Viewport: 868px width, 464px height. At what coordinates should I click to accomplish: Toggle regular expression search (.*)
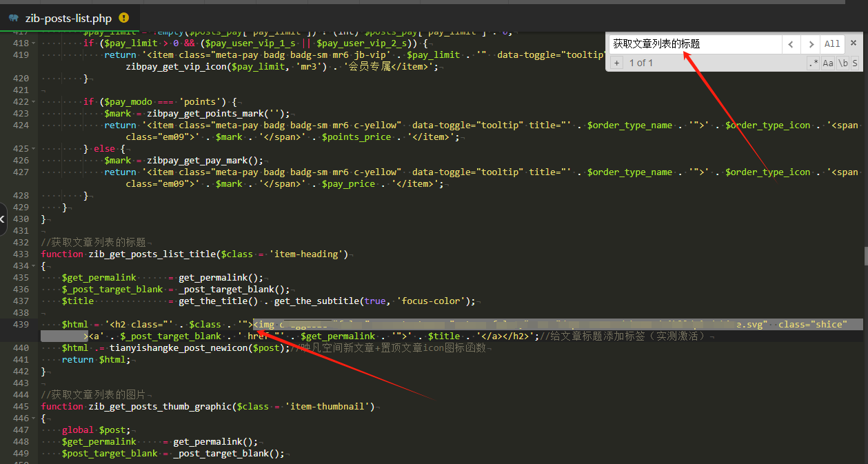[x=814, y=63]
